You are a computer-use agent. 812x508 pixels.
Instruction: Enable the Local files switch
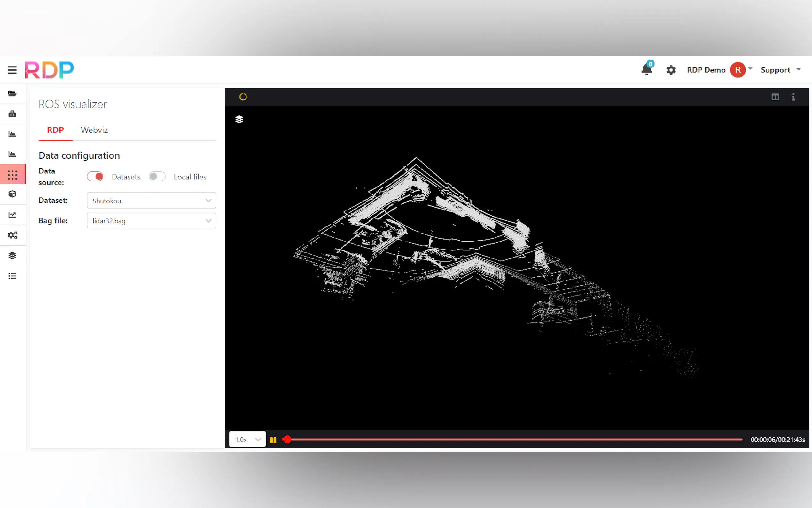tap(157, 177)
